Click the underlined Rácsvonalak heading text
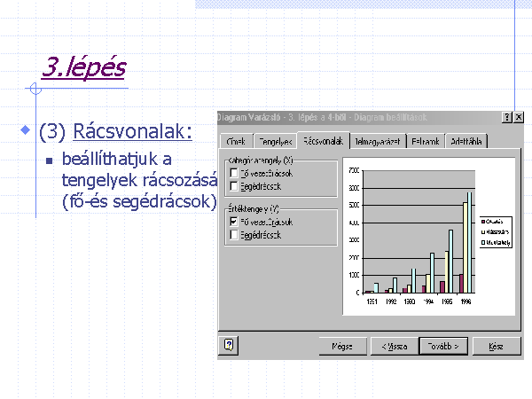532x399 pixels. (x=132, y=132)
